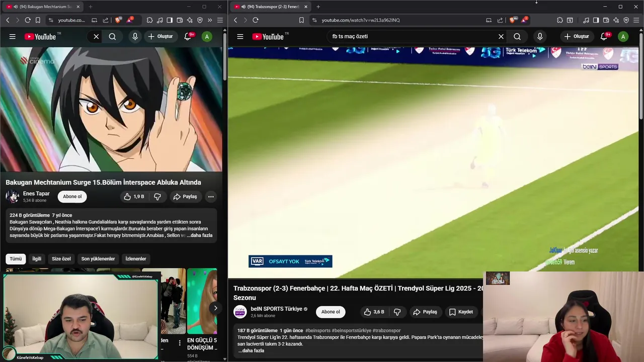
Task: Open Brave Rewards in left window
Action: tap(130, 20)
